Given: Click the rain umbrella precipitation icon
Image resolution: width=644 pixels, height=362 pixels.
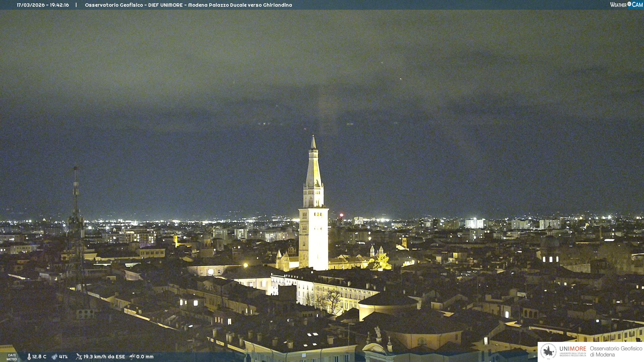Looking at the screenshot, I should pos(132,357).
